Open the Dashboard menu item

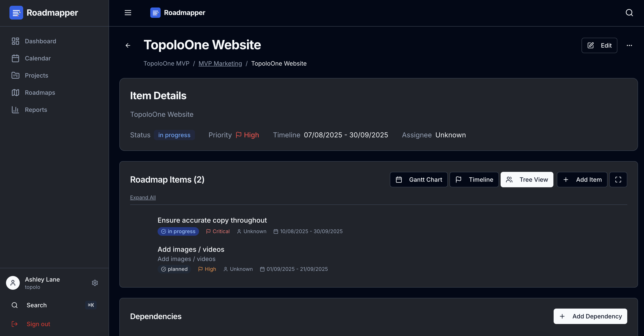40,41
